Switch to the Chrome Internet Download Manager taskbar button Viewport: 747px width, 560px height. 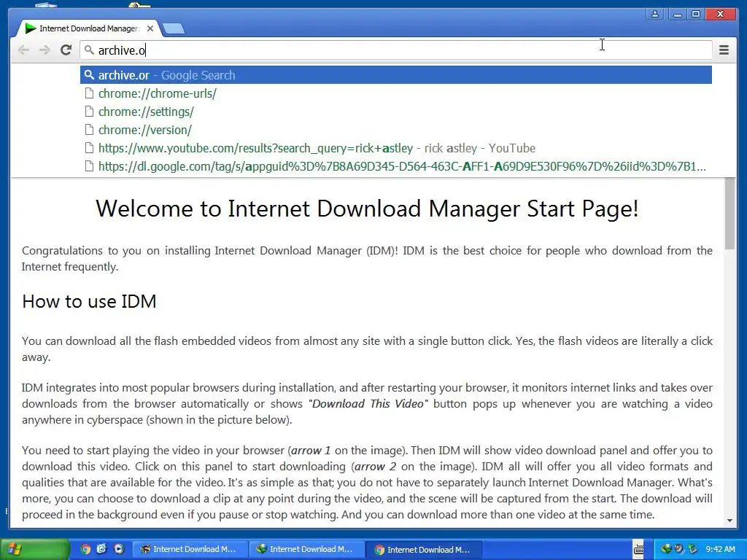click(424, 549)
